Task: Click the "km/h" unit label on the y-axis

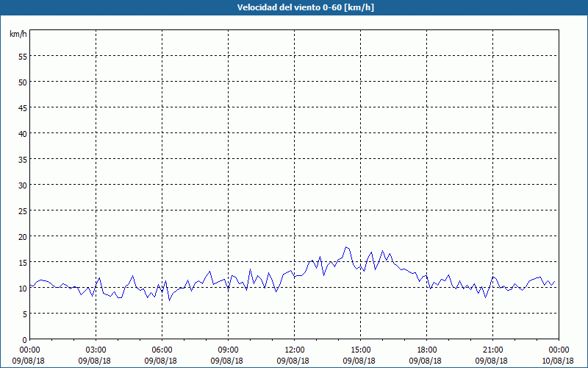Action: [x=18, y=35]
